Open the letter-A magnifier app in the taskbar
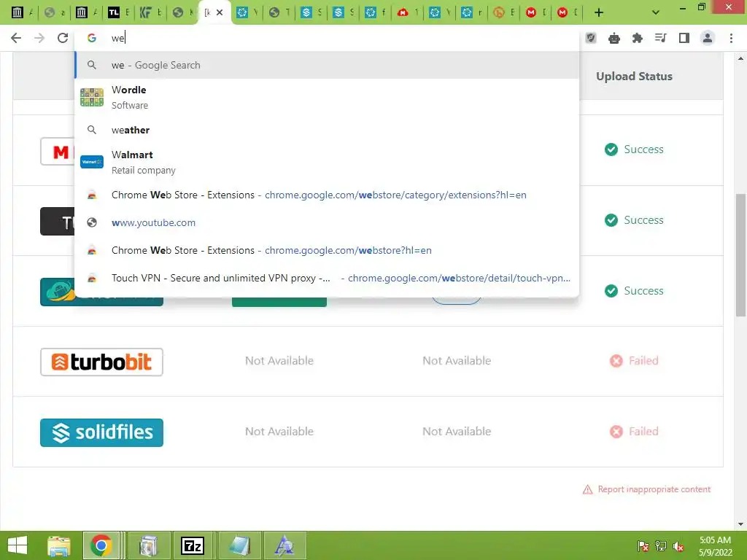Viewport: 747px width, 560px height. (285, 545)
